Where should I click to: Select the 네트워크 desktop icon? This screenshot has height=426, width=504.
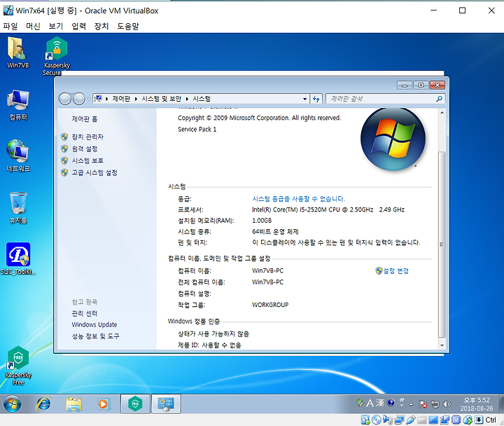tap(18, 156)
